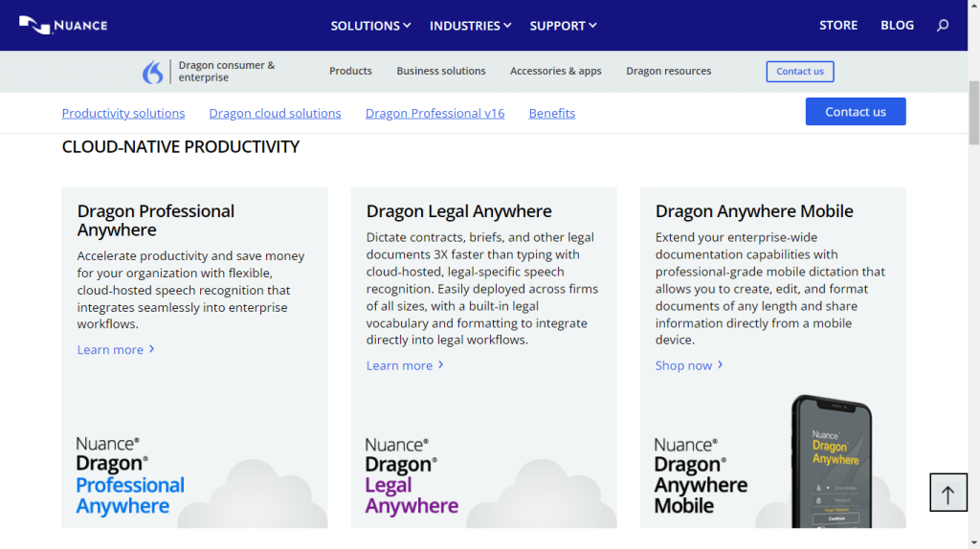Click the Dragon consumer & enterprise label
980x549 pixels.
226,71
